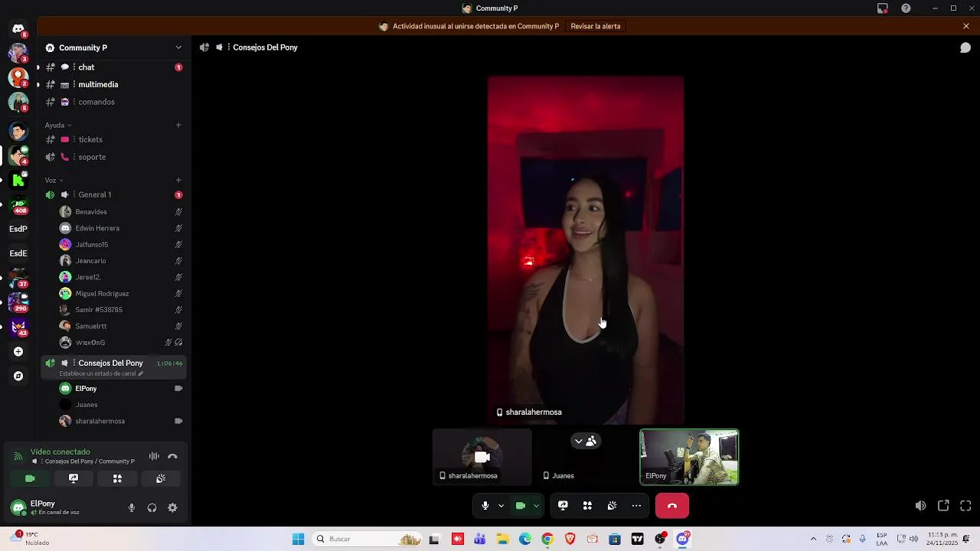Collapse the Voz category
This screenshot has width=980, height=551.
coord(54,180)
